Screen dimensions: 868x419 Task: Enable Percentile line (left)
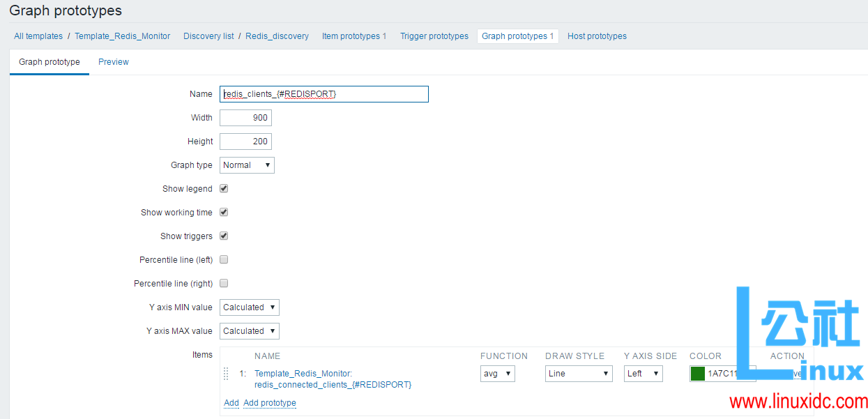pyautogui.click(x=223, y=259)
